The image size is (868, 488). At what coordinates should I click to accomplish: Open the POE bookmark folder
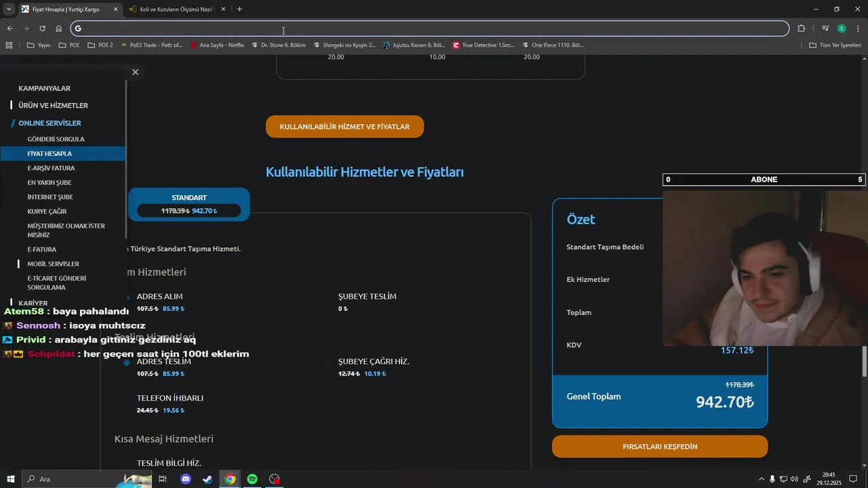pyautogui.click(x=69, y=45)
